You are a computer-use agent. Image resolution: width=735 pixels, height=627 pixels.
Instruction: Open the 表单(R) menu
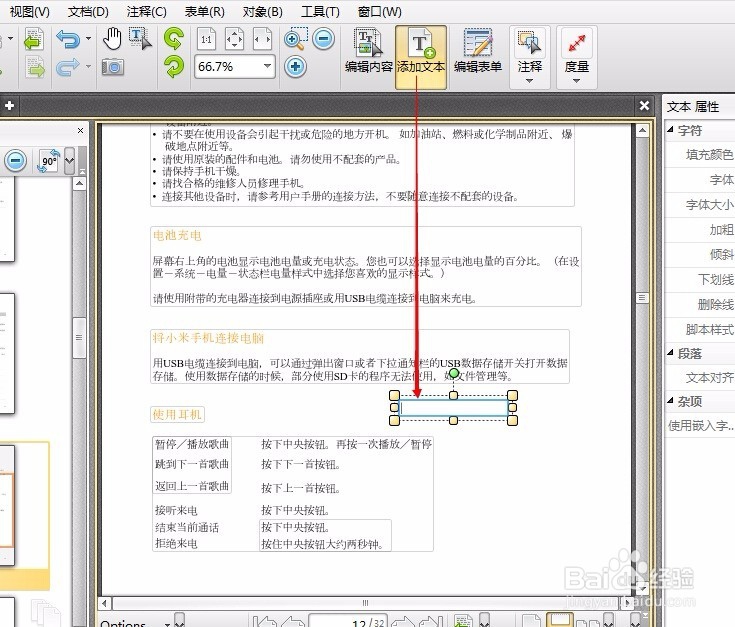204,12
